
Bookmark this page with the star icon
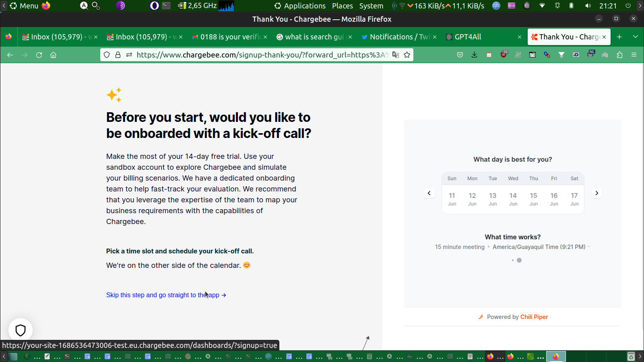click(x=407, y=55)
